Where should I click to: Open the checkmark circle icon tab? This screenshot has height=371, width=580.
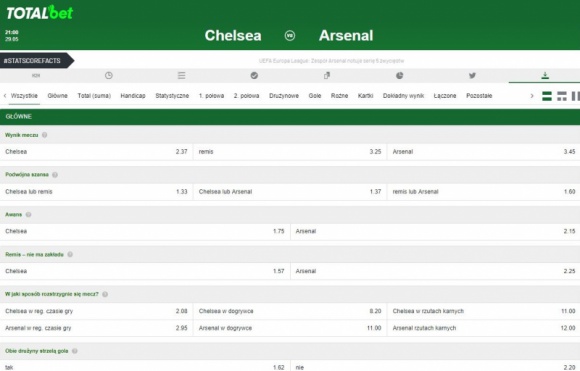click(254, 75)
